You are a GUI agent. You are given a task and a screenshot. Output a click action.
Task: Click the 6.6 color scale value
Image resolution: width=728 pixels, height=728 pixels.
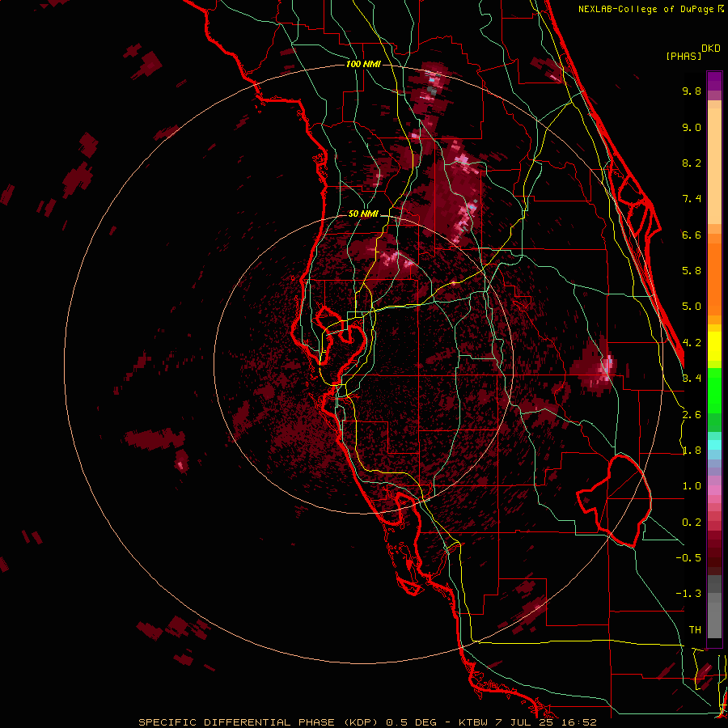[692, 235]
